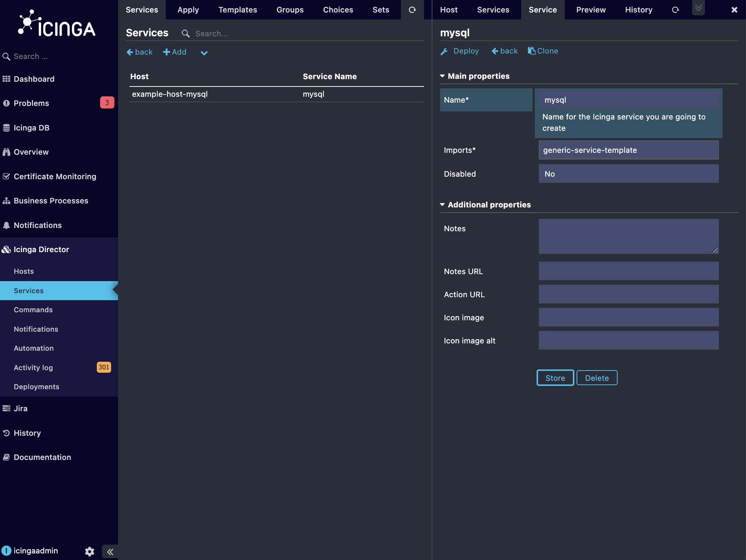Click into the Notes textarea

pyautogui.click(x=629, y=236)
